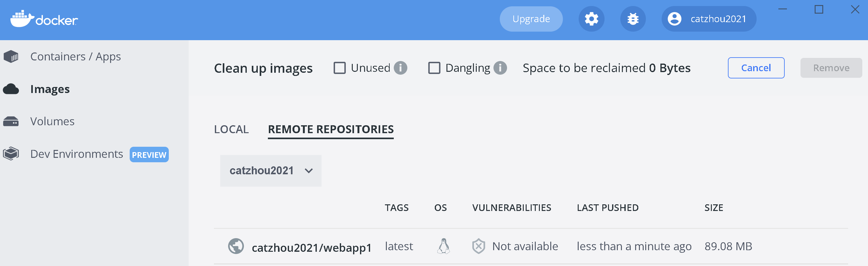Open the catzhou2021 account menu
This screenshot has height=266, width=868.
(709, 19)
